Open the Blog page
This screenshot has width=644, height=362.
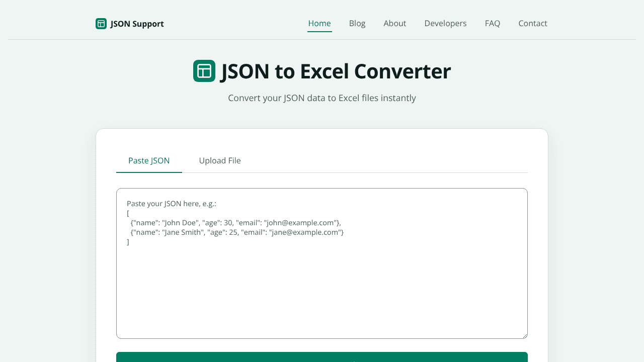(x=357, y=23)
